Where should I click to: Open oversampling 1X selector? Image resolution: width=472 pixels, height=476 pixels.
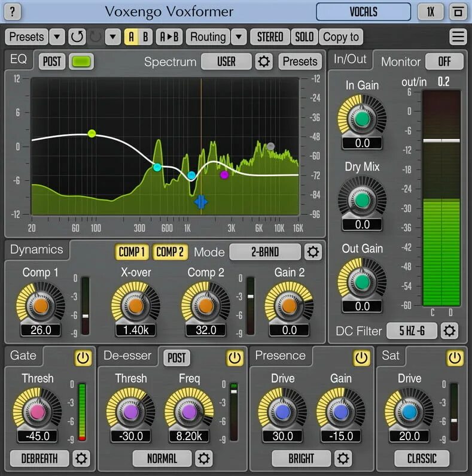(431, 12)
